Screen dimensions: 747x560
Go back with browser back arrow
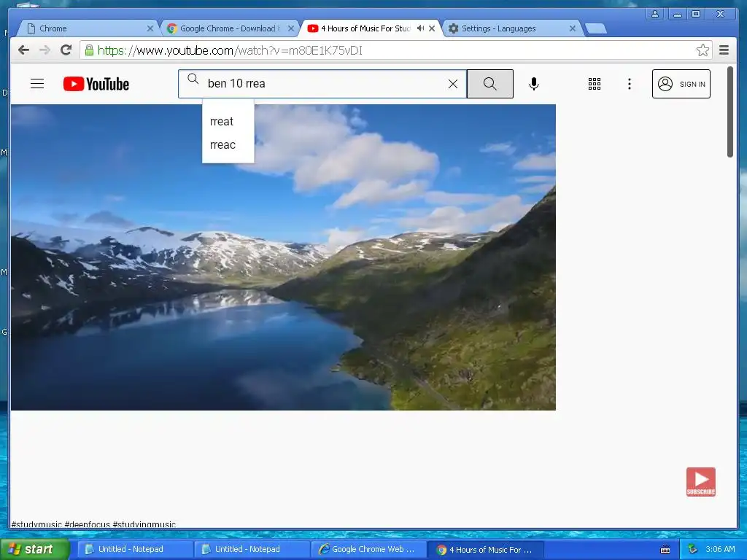point(23,50)
